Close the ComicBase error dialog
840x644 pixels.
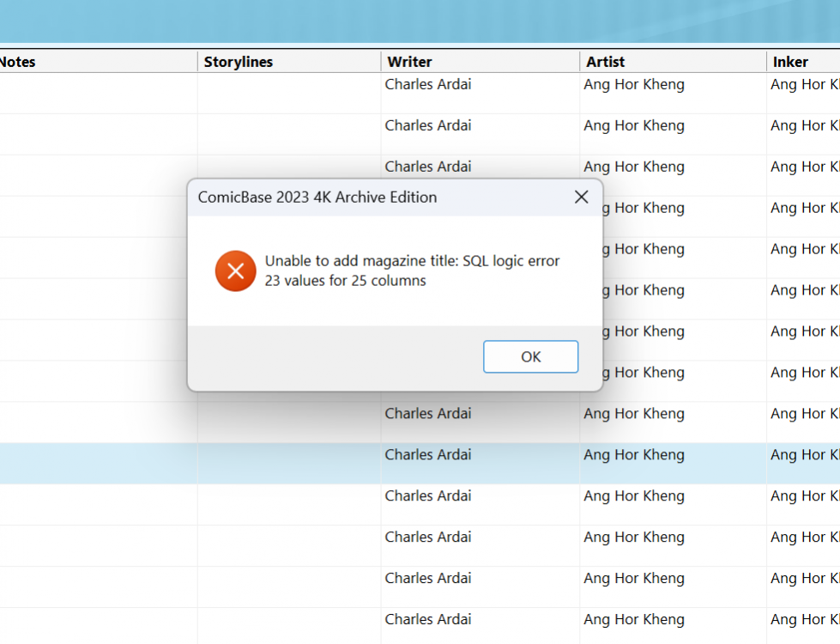click(x=581, y=197)
